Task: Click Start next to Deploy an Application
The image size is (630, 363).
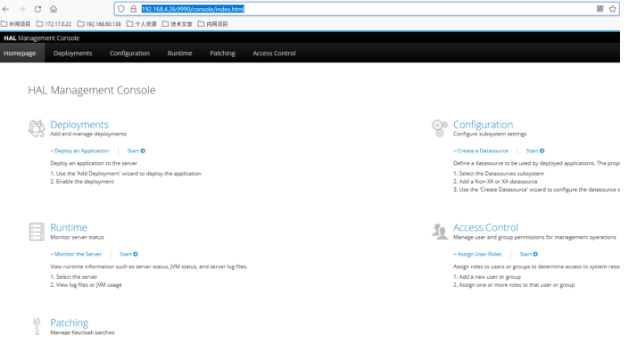Action: (x=136, y=151)
